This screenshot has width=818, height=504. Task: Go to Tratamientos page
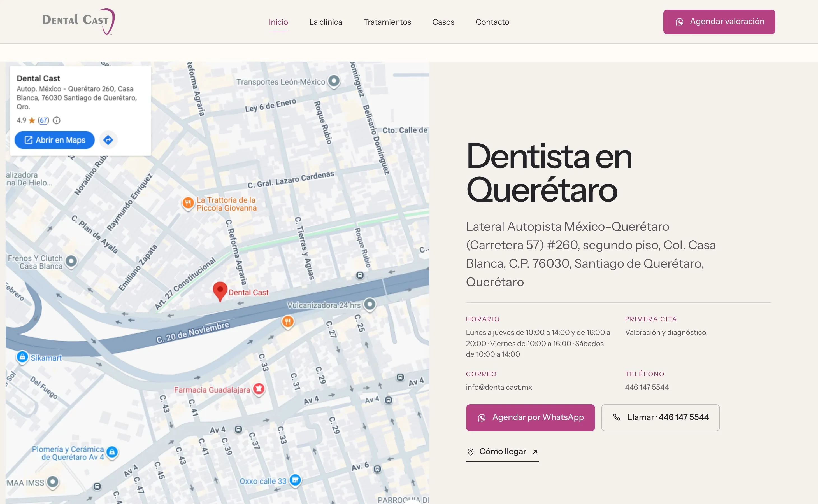coord(387,22)
